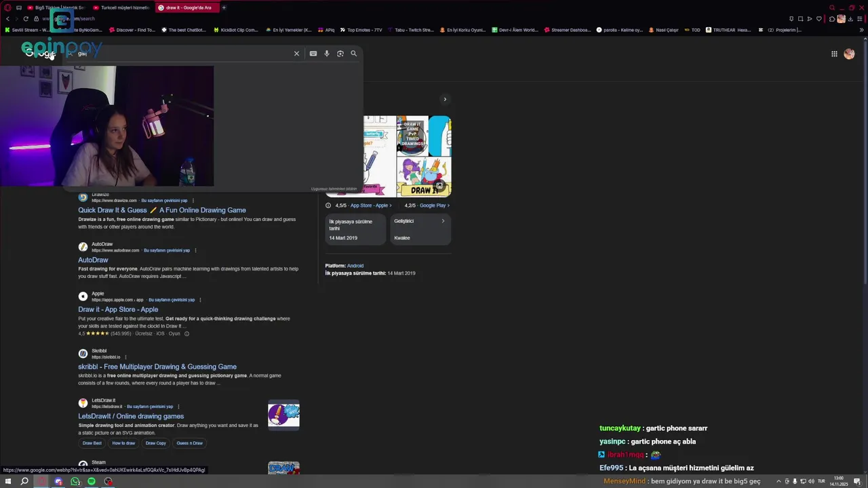Translate the AutoDraw page link
868x488 pixels.
(167, 251)
